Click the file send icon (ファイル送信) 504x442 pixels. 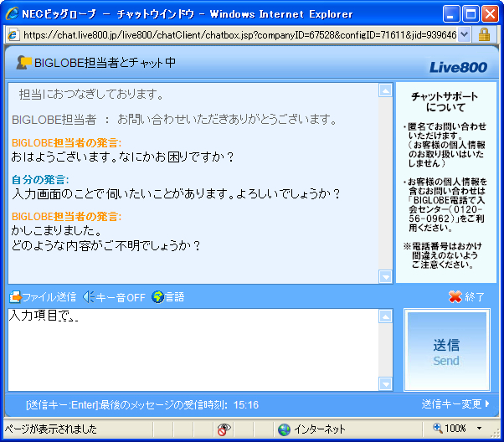(x=15, y=296)
